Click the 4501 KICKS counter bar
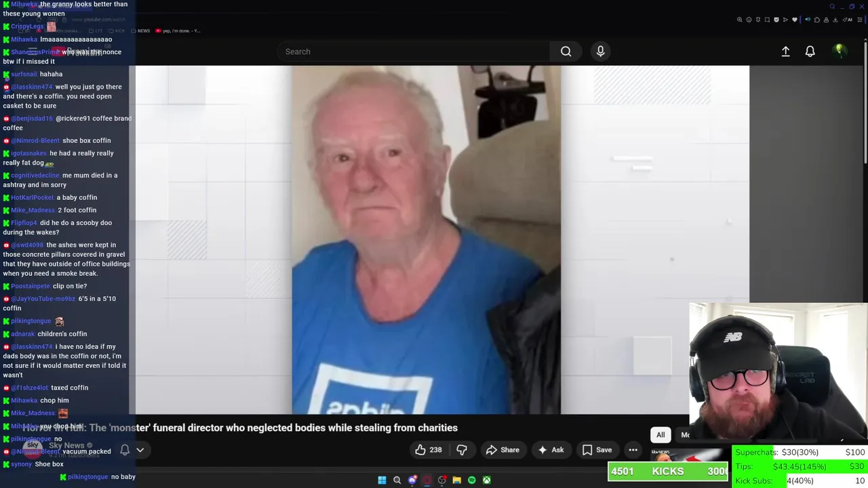The image size is (868, 488). click(668, 471)
